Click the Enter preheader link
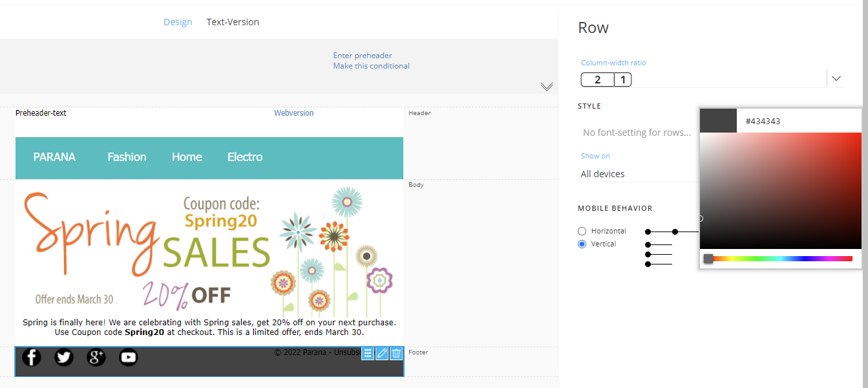Screen dimensions: 868x388 click(363, 56)
